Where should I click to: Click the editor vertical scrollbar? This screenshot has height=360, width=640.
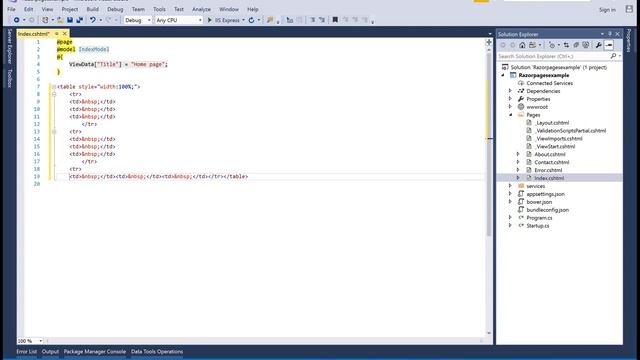(x=489, y=143)
